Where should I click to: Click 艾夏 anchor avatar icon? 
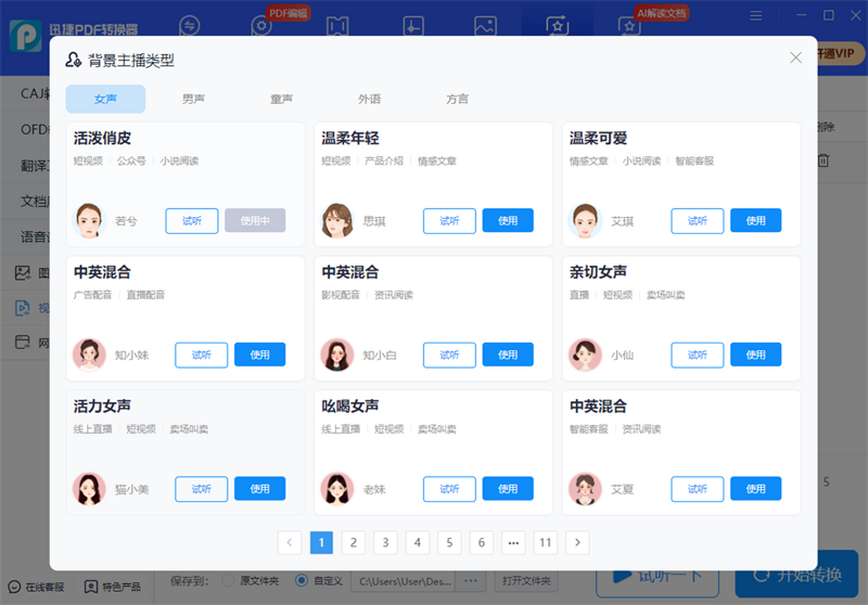[x=586, y=489]
